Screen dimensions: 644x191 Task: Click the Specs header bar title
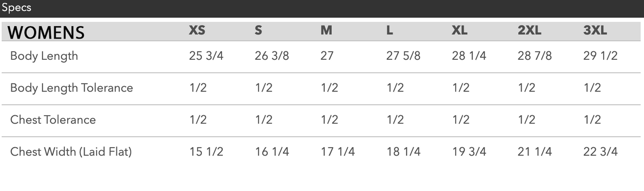click(x=16, y=8)
